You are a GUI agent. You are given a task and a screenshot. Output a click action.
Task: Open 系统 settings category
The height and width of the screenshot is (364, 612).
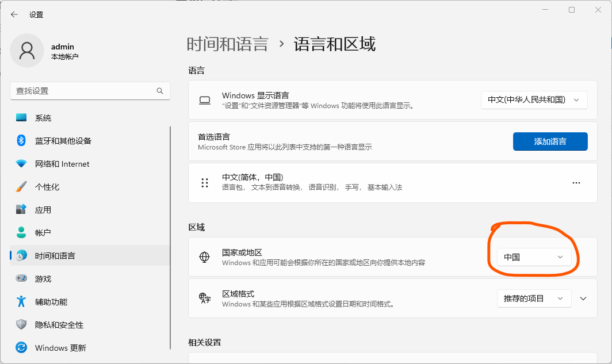pyautogui.click(x=90, y=118)
